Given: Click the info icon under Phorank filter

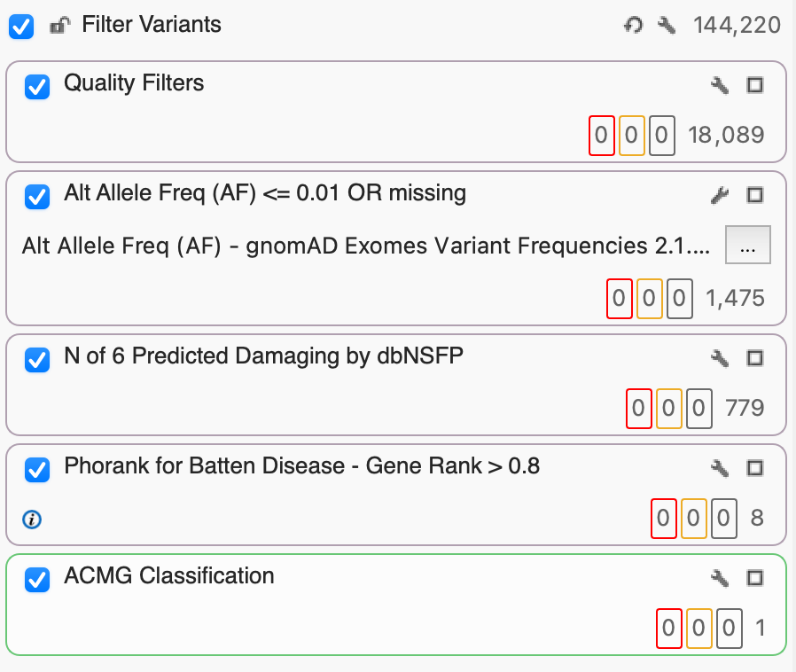Looking at the screenshot, I should coord(33,520).
